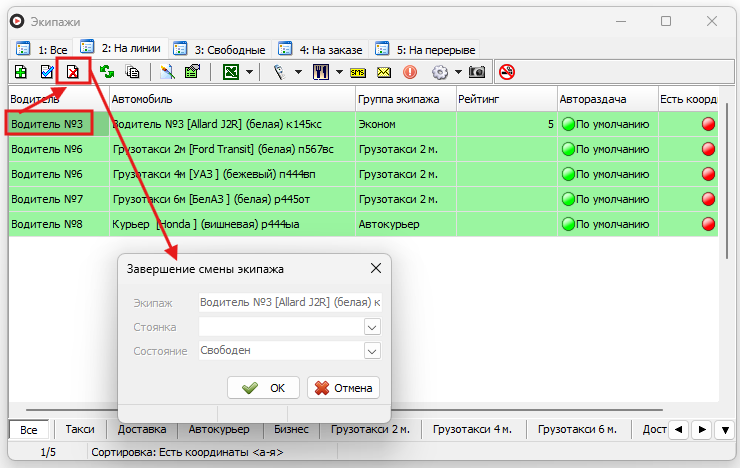Click the no smoking icon

click(507, 72)
